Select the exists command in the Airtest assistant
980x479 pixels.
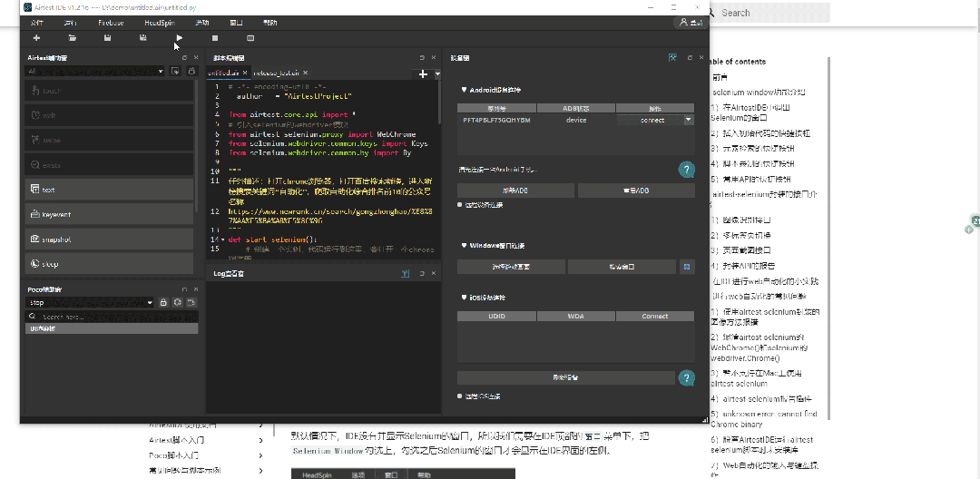(110, 165)
